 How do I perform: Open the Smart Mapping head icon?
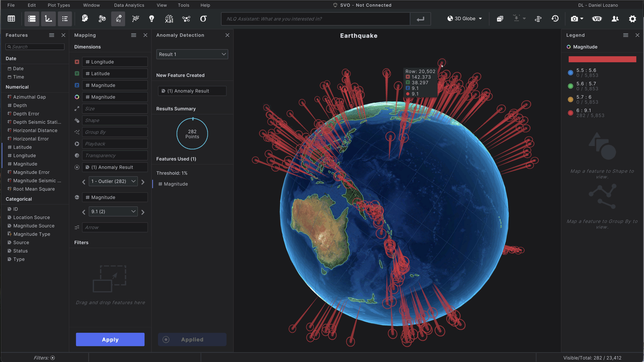pos(85,19)
